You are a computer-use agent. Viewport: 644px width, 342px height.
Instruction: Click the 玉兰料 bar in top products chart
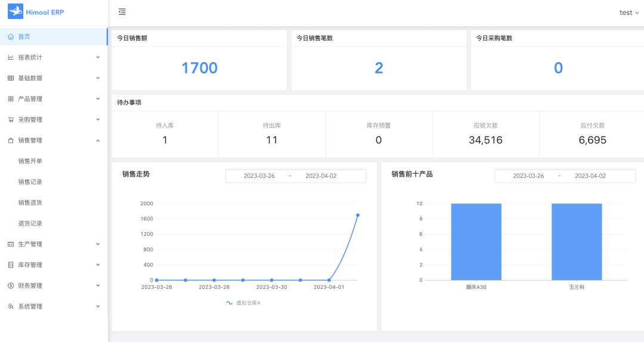tap(576, 242)
